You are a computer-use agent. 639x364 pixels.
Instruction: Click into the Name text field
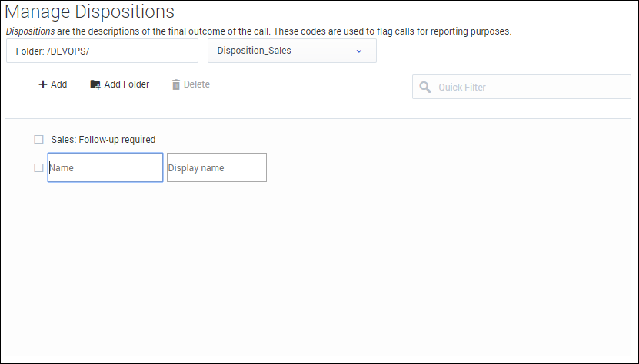pos(105,167)
